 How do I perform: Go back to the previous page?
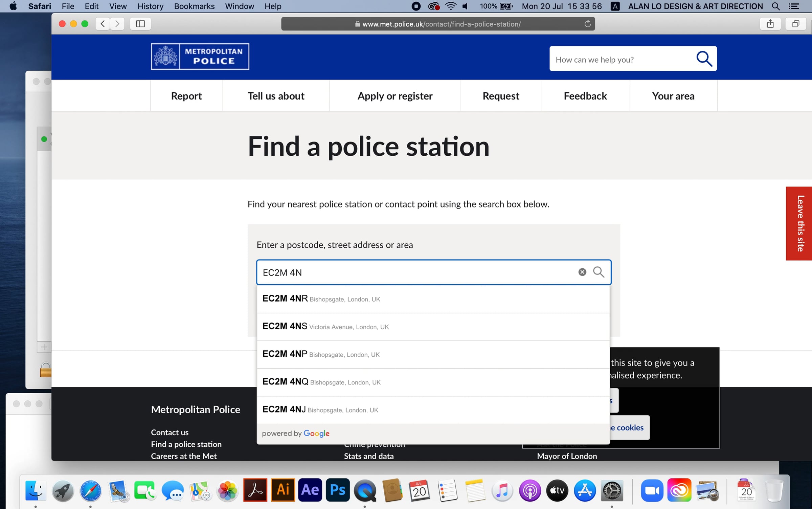pos(103,24)
